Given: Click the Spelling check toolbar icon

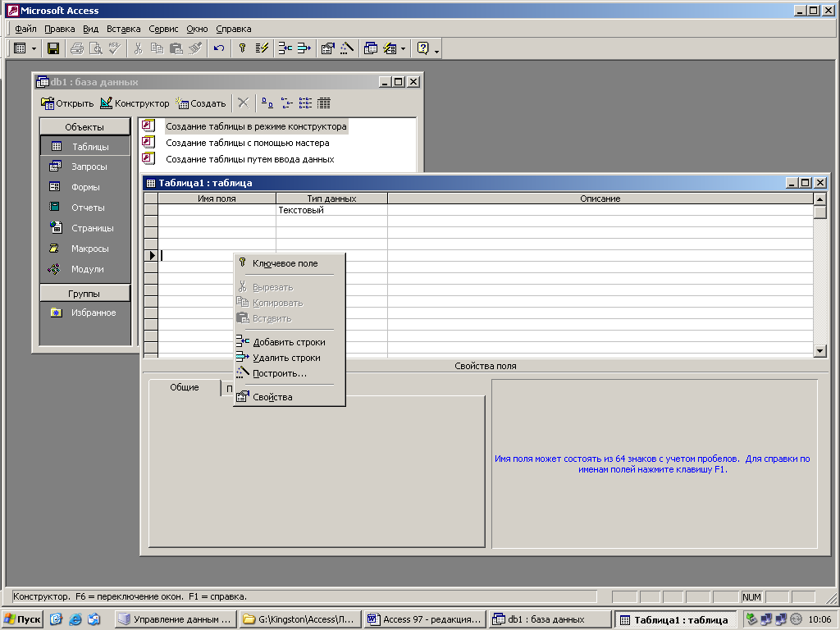Looking at the screenshot, I should 114,48.
